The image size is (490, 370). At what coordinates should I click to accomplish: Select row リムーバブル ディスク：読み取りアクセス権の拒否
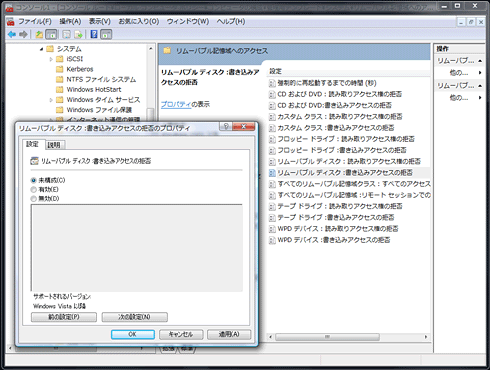point(349,162)
